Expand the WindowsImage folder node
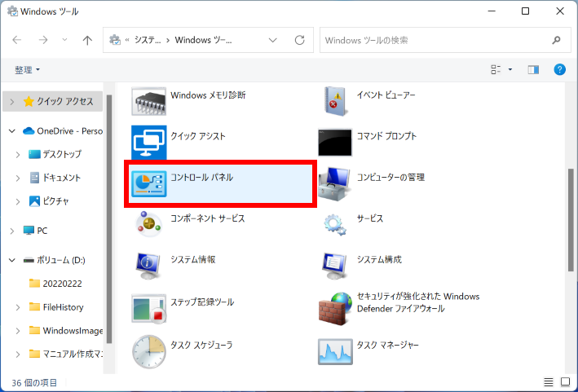Screen dimensions: 578x392 (x=18, y=331)
